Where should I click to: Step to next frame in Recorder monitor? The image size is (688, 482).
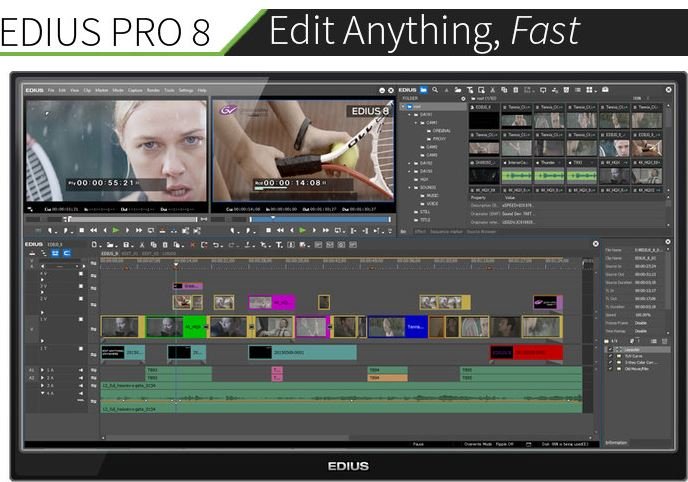(x=314, y=230)
